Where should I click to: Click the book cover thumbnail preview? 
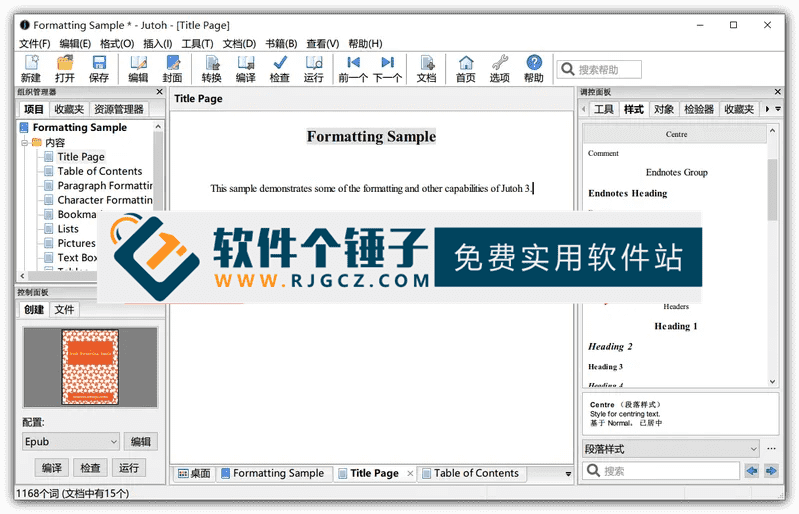tap(90, 367)
